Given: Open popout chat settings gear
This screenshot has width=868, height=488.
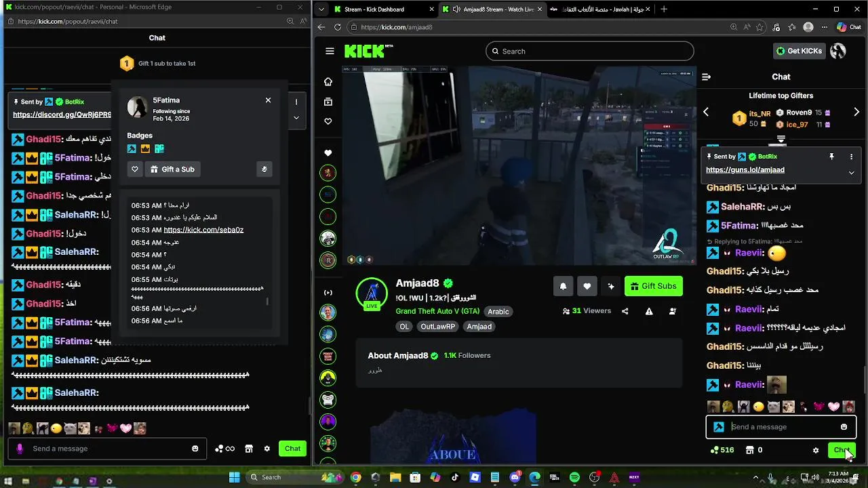Looking at the screenshot, I should [267, 449].
